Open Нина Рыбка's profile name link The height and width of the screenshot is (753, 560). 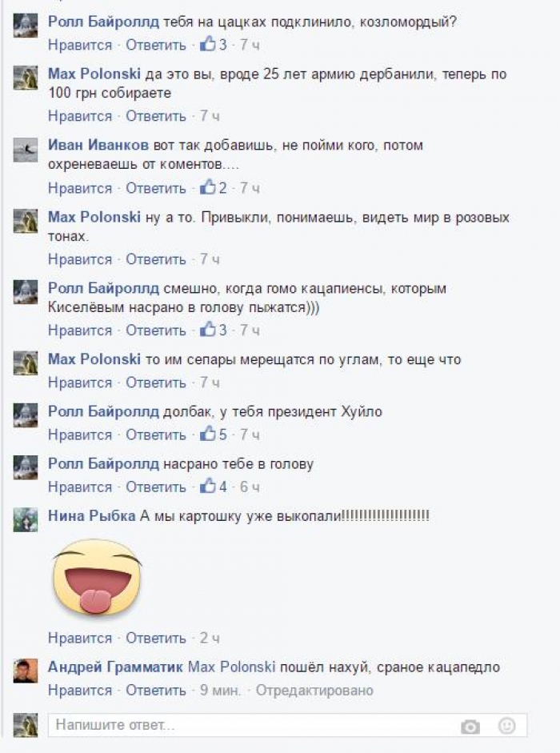92,516
